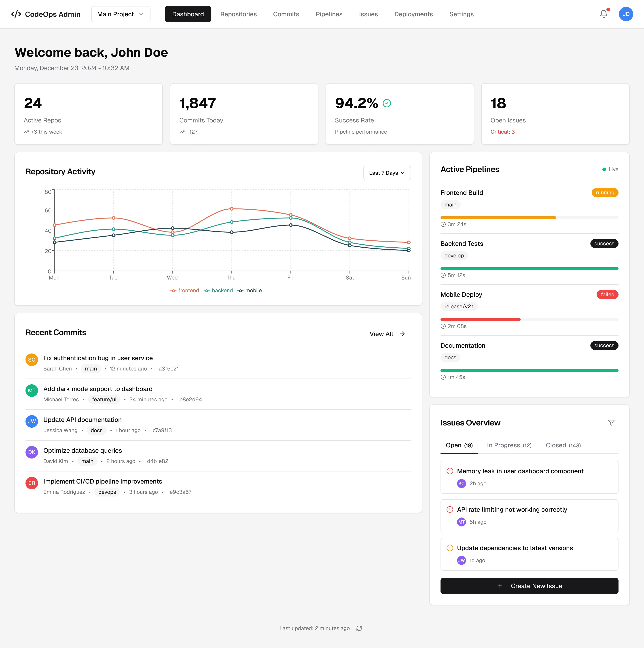Open the Memory leak issue card

529,477
